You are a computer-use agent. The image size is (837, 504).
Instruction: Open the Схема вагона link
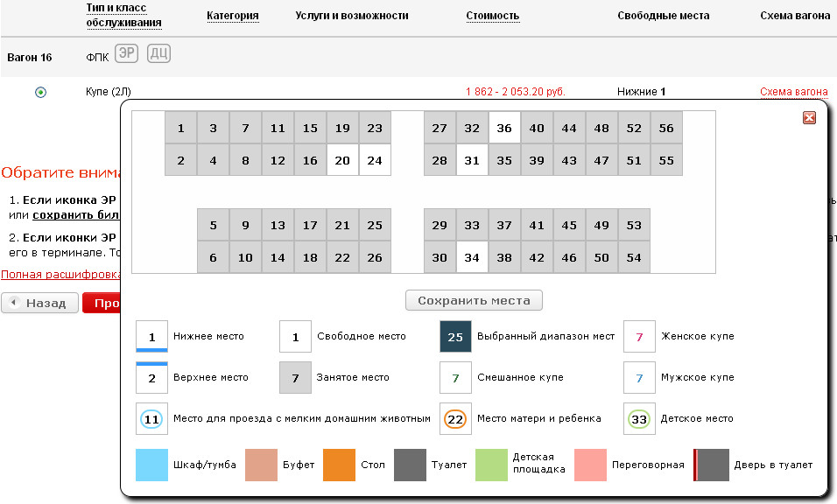pyautogui.click(x=793, y=92)
